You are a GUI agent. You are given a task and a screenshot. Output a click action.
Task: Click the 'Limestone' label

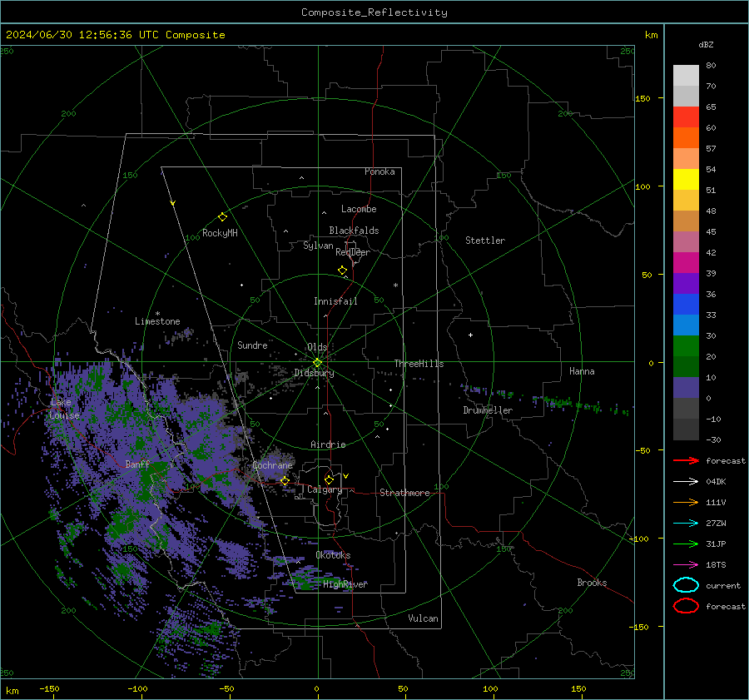[157, 321]
